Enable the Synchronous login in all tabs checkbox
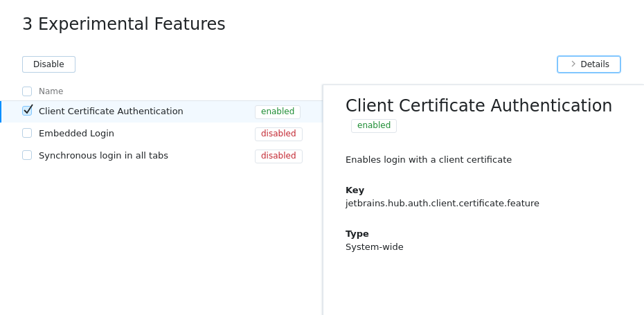This screenshot has height=315, width=644. (x=27, y=155)
